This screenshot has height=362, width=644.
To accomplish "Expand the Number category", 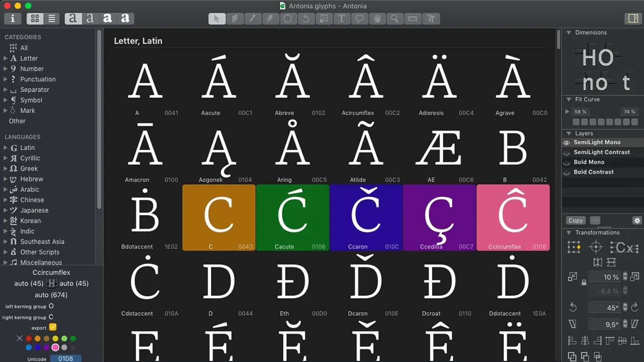I will pos(5,69).
